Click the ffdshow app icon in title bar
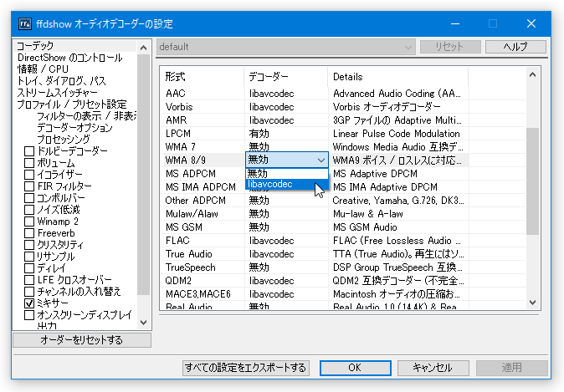The height and width of the screenshot is (392, 564). tap(25, 24)
